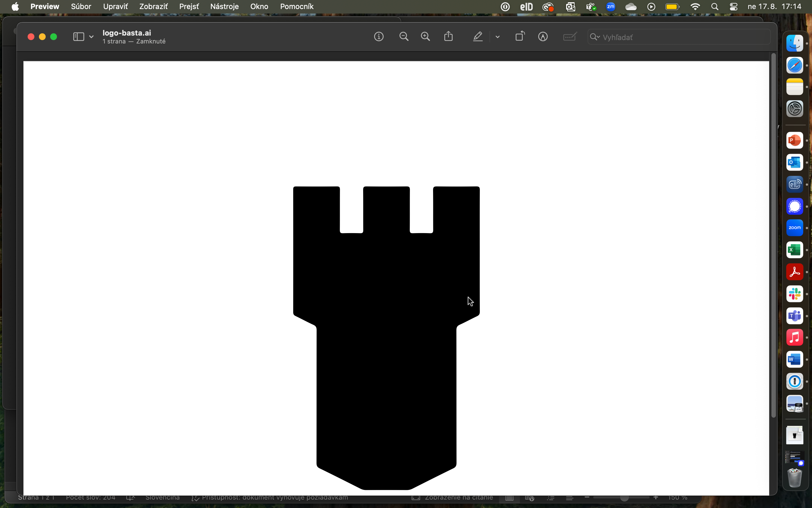
Task: Launch PowerPoint from the Dock
Action: [x=795, y=141]
